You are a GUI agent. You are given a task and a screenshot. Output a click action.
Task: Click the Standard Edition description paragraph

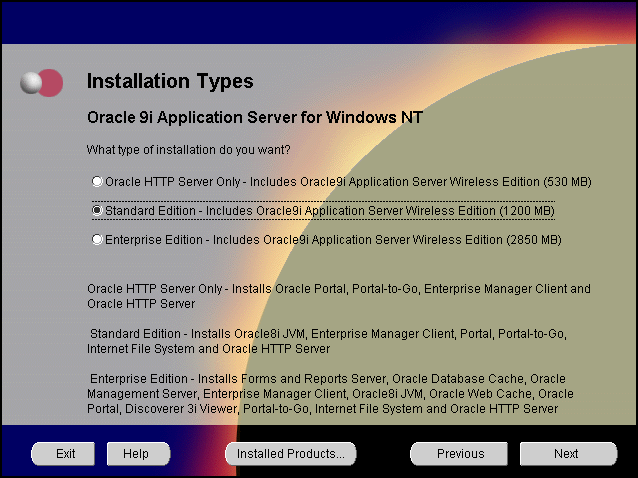click(327, 341)
